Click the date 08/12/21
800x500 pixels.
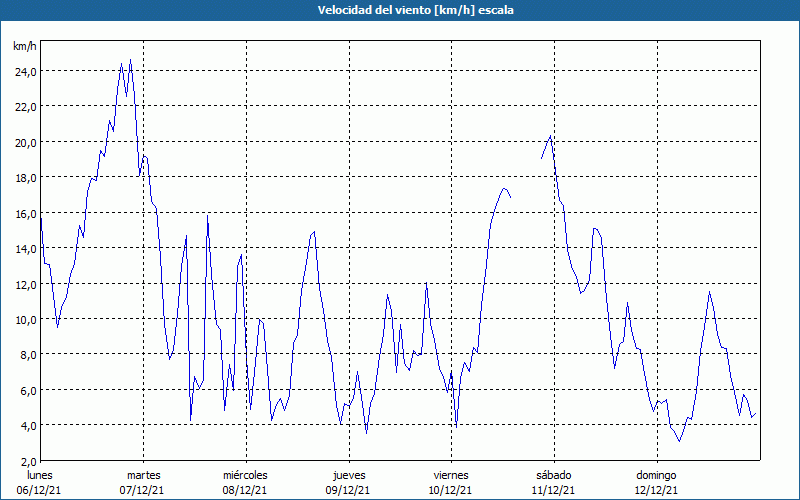(244, 490)
